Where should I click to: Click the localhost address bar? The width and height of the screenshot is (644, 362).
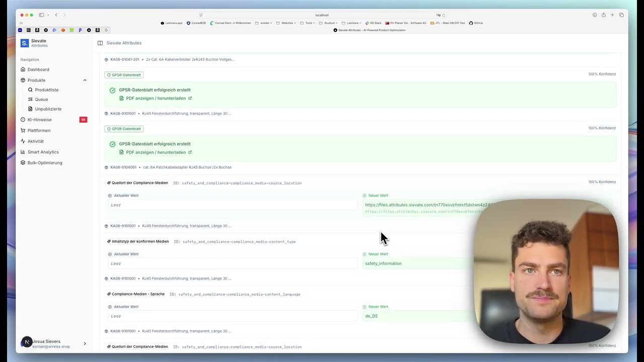tap(322, 15)
